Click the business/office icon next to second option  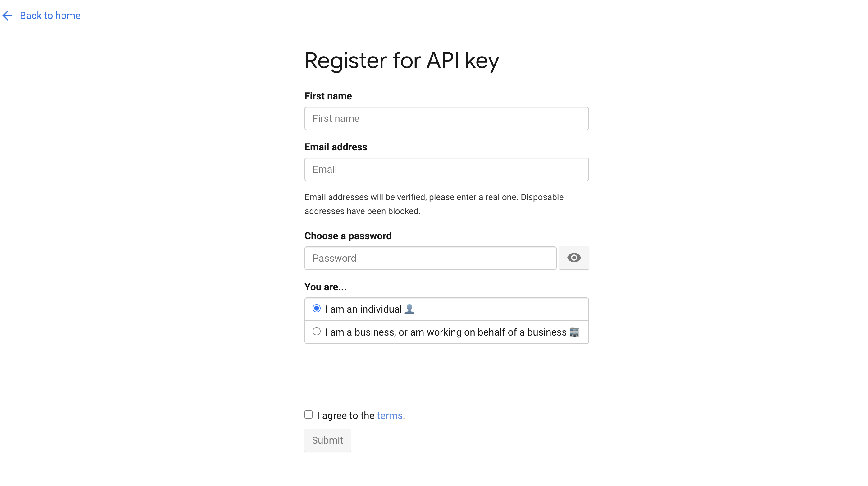574,332
